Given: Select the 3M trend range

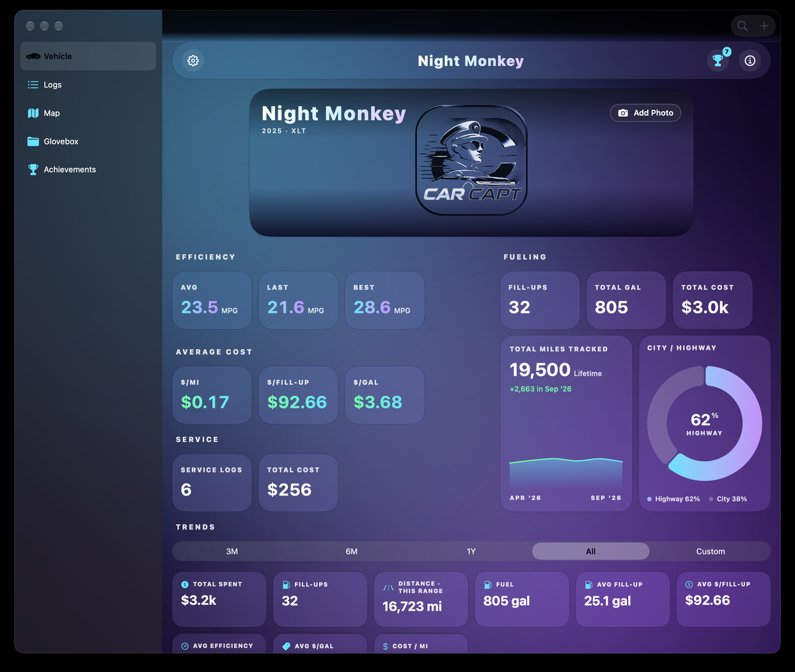Looking at the screenshot, I should [x=232, y=551].
